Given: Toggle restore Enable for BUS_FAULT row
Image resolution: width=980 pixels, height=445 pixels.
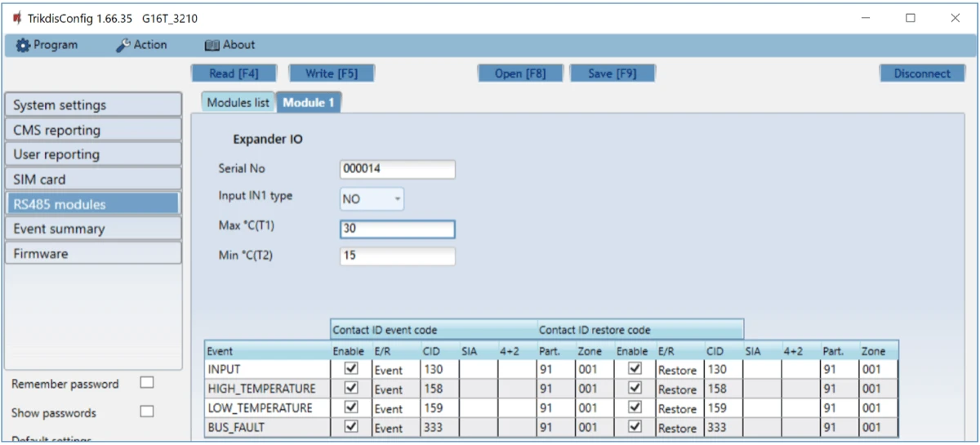Looking at the screenshot, I should [x=635, y=427].
